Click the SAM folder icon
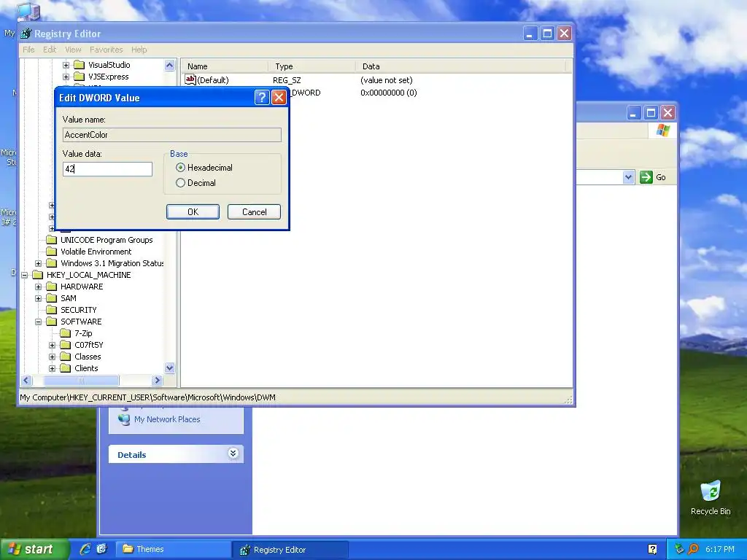747x560 pixels. pyautogui.click(x=52, y=298)
